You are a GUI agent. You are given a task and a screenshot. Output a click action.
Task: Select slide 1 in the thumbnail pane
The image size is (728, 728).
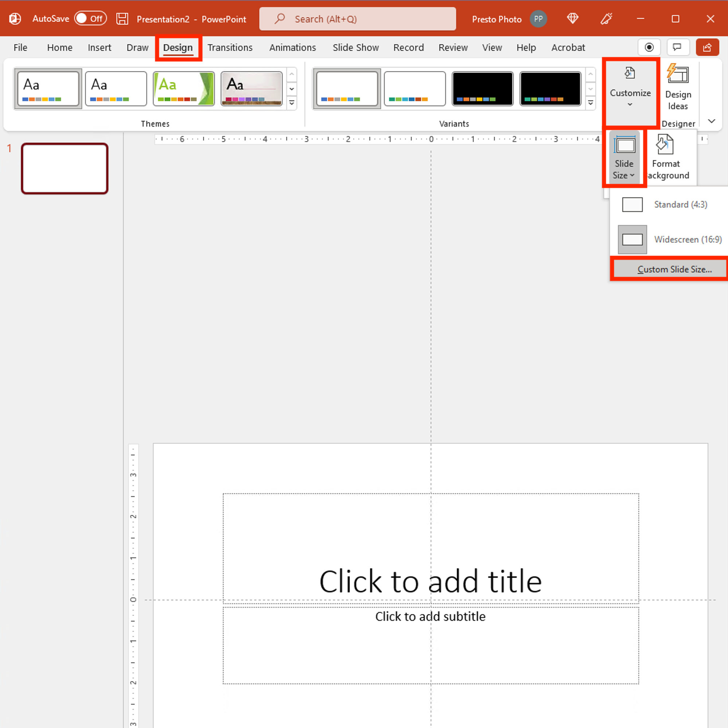pyautogui.click(x=65, y=168)
